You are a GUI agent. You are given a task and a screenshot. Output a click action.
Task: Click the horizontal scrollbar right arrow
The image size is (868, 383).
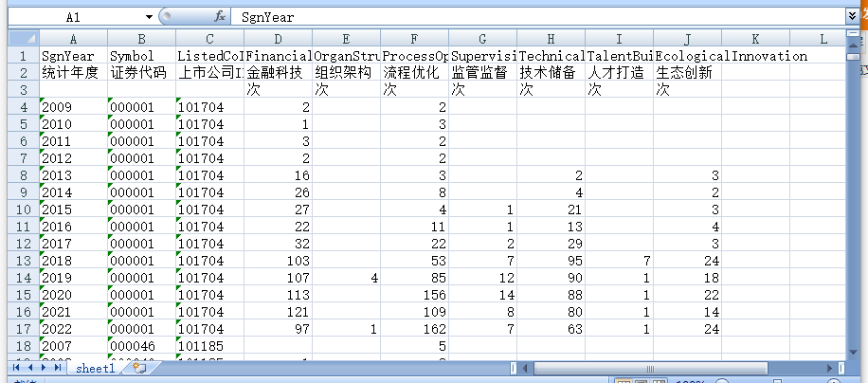coord(830,368)
